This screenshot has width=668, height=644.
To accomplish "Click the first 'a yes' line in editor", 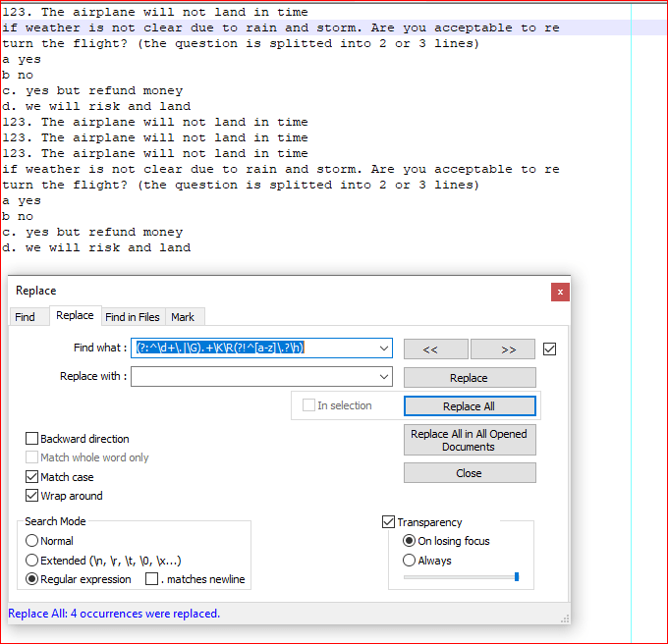I will pyautogui.click(x=22, y=59).
